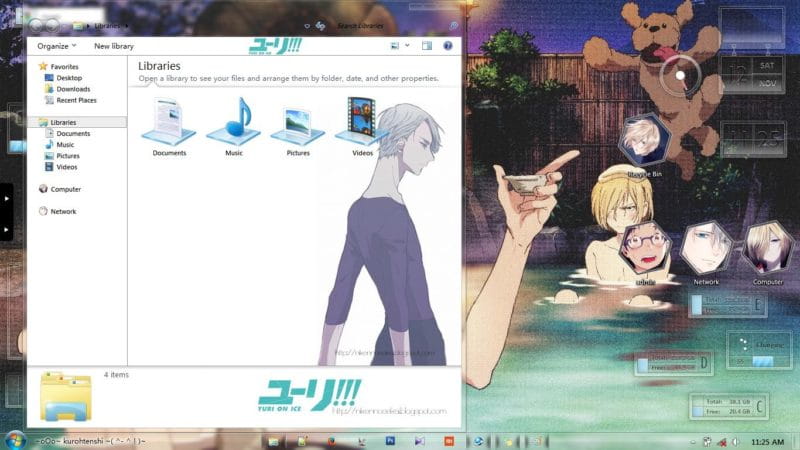Open the Pictures library large icon
The image size is (800, 450).
click(x=298, y=126)
